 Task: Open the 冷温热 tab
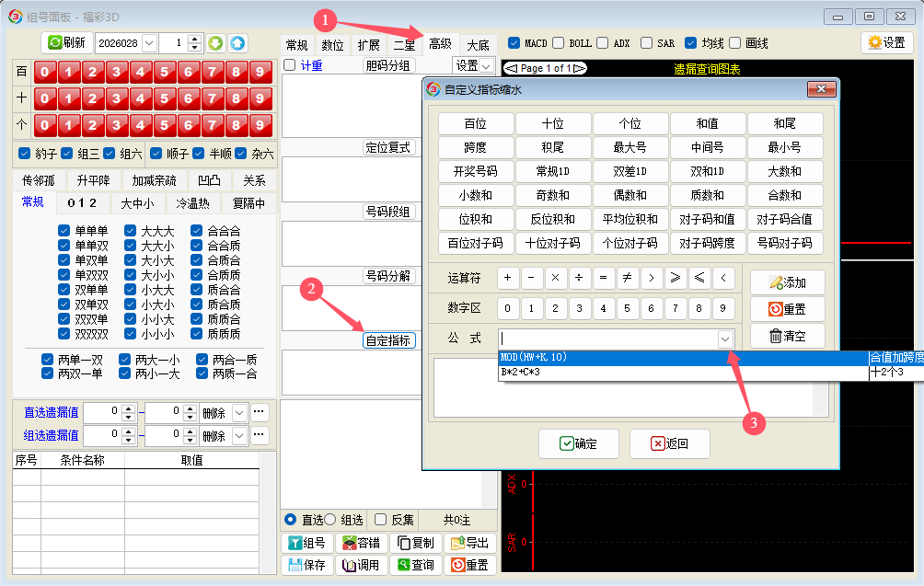click(193, 203)
